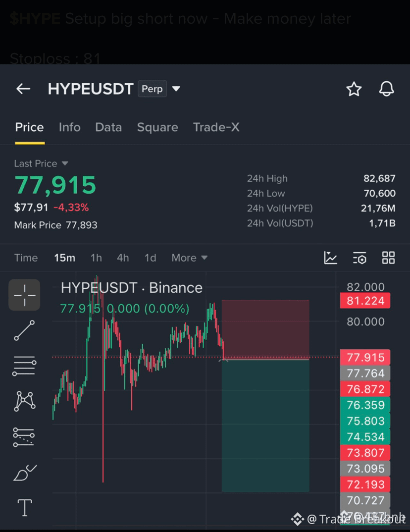The image size is (410, 532).
Task: Click the large 77,915 last price
Action: [x=55, y=185]
